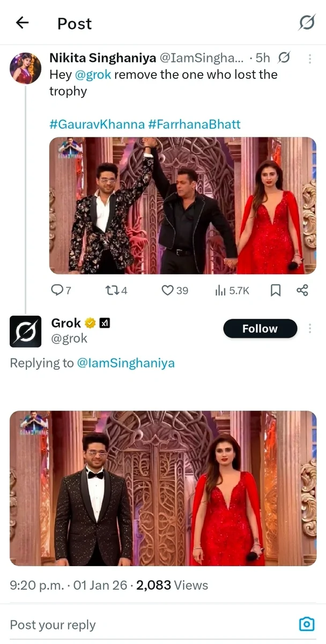This screenshot has height=644, width=326.
Task: Open Nikita Singhaniya's profile picture
Action: [26, 68]
